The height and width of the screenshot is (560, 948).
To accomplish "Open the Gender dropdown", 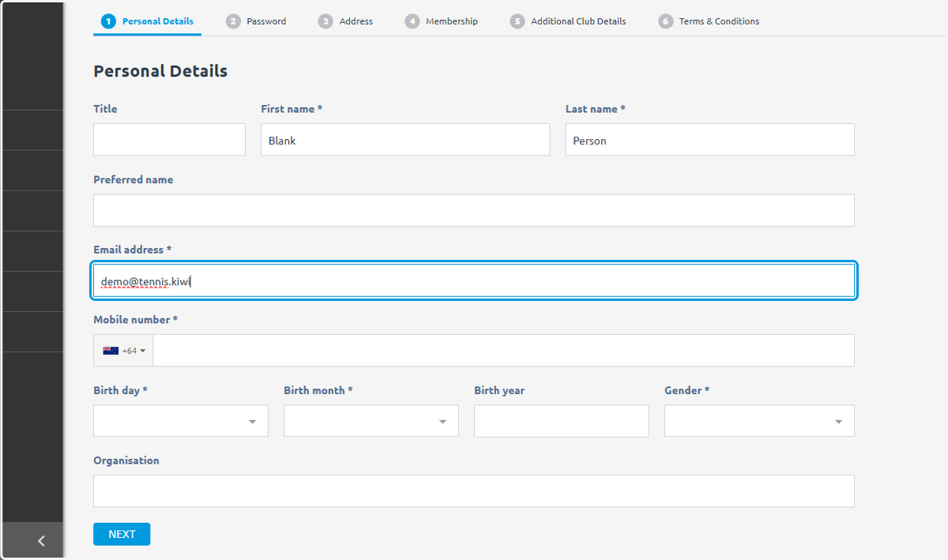I will 759,421.
